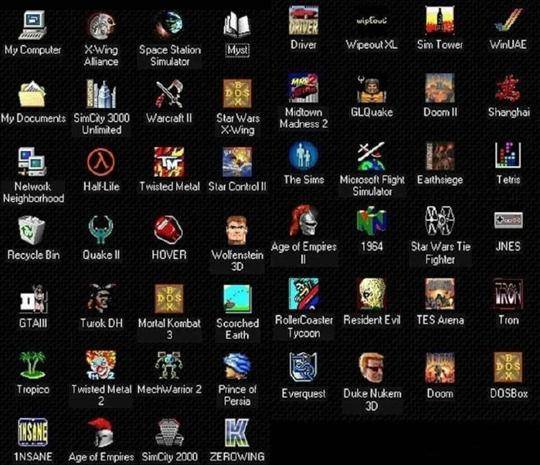Select the MechWarrior 2 robot icon

click(169, 365)
